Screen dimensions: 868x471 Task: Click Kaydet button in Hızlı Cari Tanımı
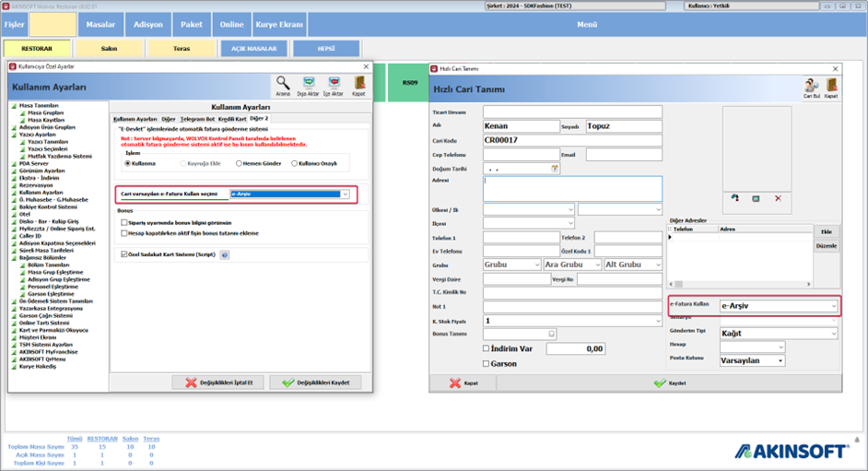pos(669,383)
